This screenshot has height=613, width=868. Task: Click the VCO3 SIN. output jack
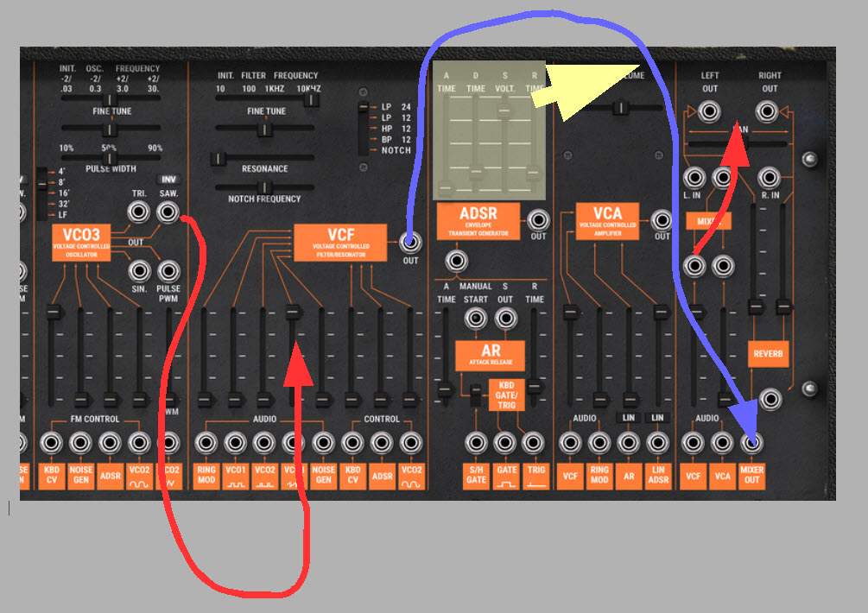click(x=139, y=271)
